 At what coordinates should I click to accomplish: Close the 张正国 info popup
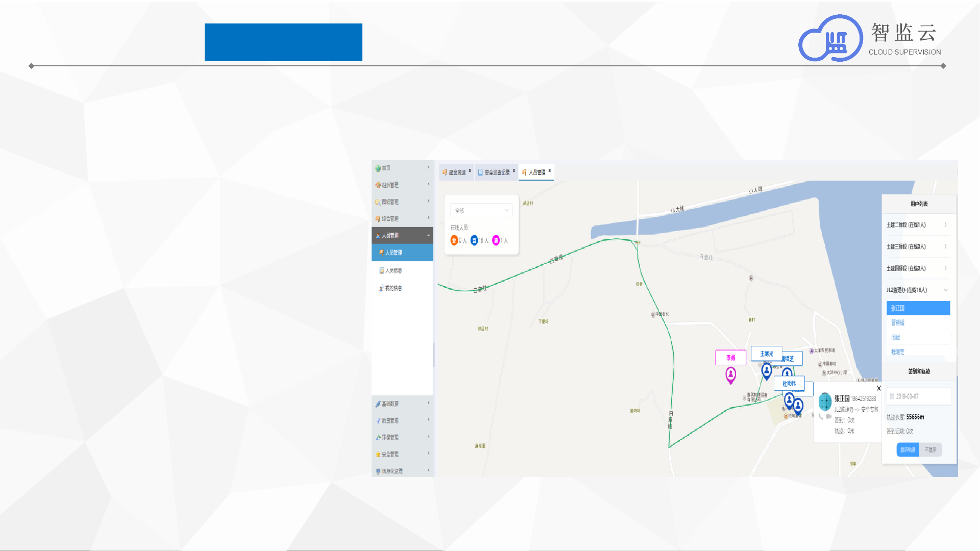click(x=878, y=389)
